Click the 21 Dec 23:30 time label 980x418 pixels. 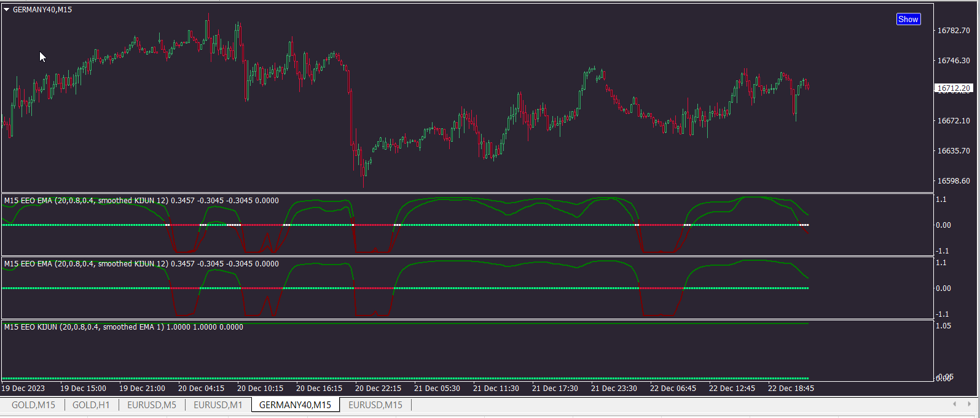click(x=614, y=388)
